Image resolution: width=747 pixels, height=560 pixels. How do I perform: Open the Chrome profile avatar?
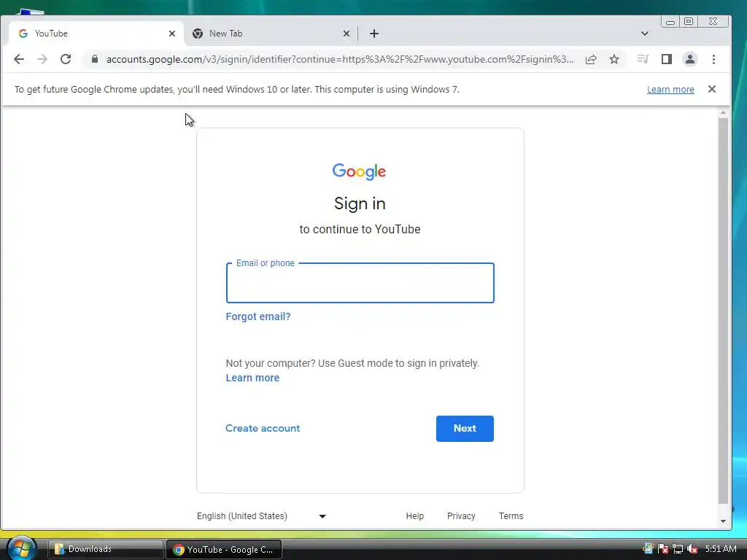point(690,59)
